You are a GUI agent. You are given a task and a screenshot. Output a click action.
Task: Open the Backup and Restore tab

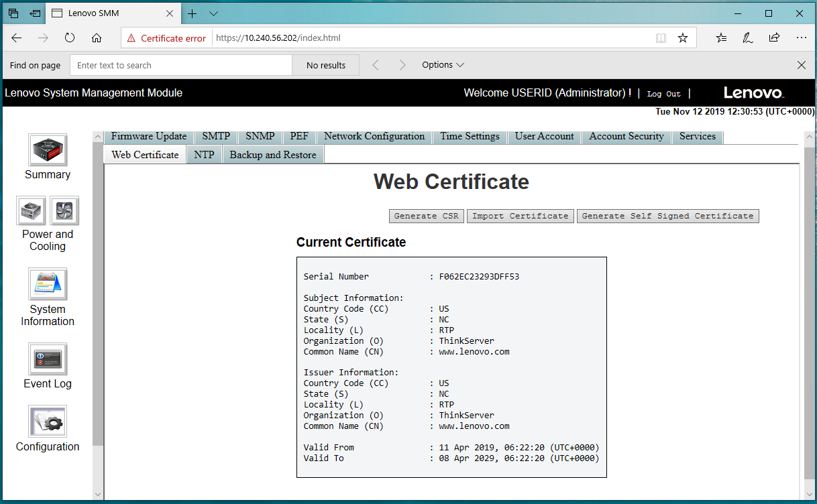coord(273,155)
